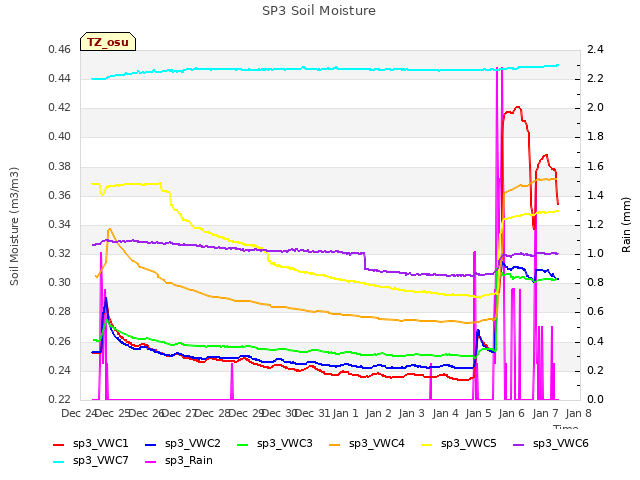This screenshot has height=480, width=640.
Task: Click the Jan 4 x-axis tick label
Action: pyautogui.click(x=445, y=413)
